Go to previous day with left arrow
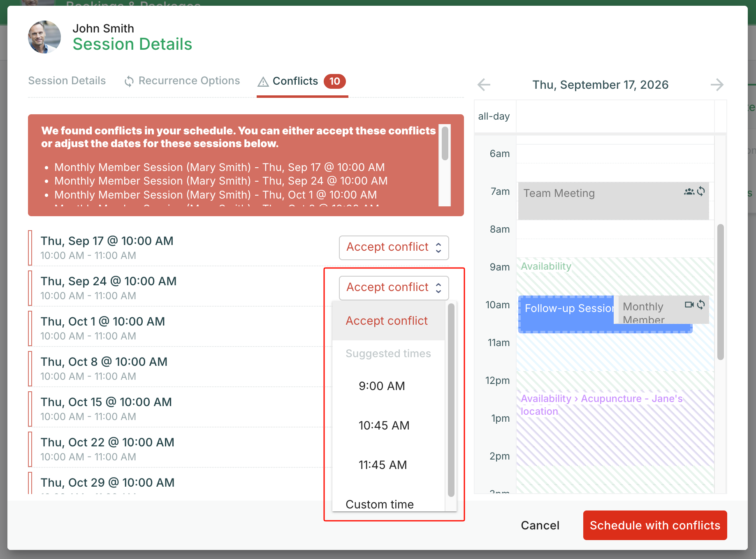Screen dimensions: 756x559 (484, 85)
